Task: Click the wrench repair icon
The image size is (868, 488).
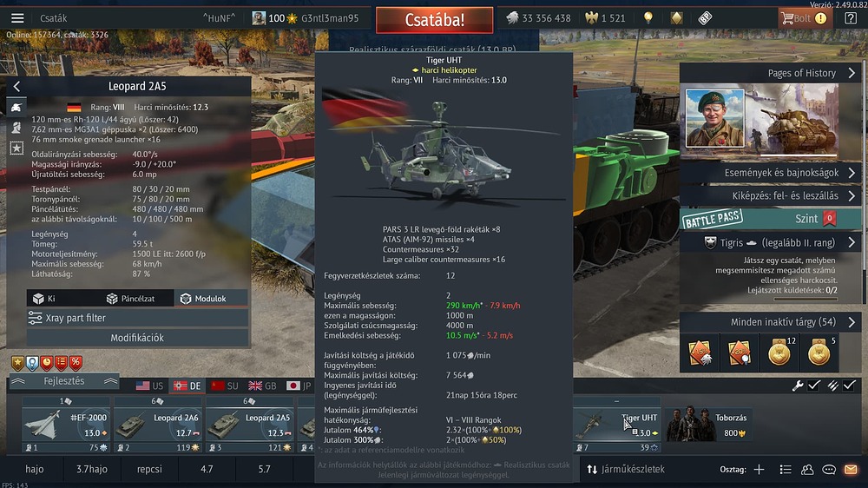Action: click(798, 386)
